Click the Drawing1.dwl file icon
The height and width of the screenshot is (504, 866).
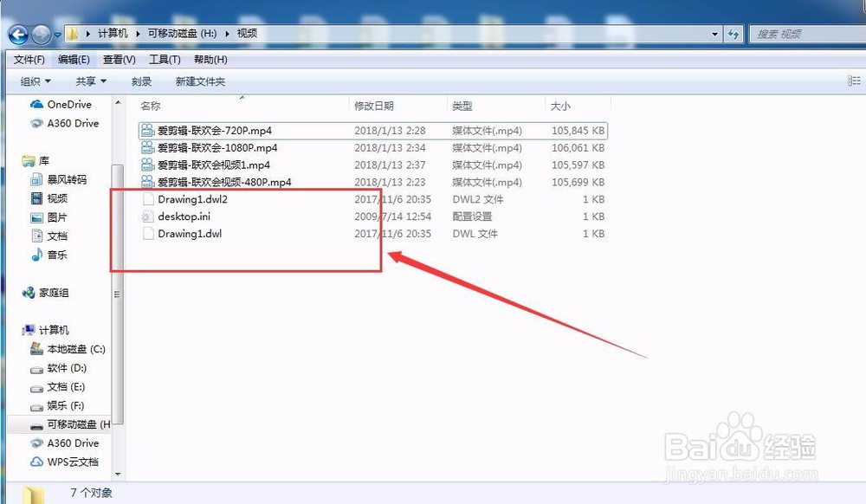click(147, 233)
